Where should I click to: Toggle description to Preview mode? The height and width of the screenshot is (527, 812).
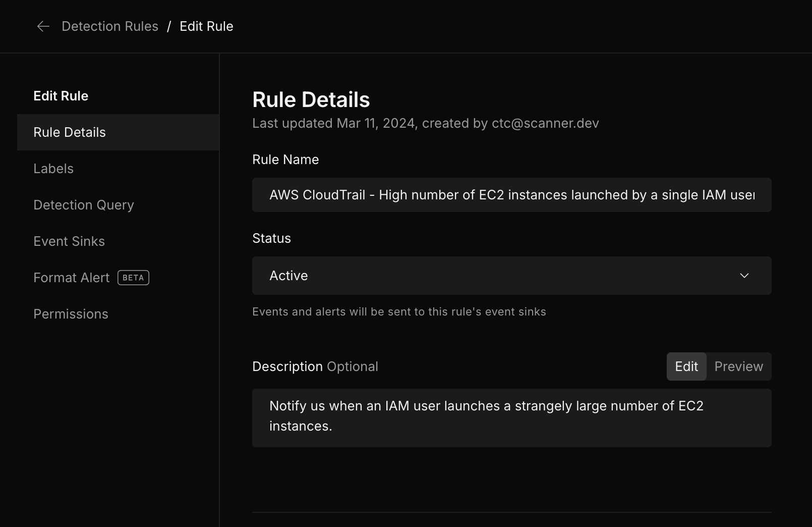coord(738,366)
